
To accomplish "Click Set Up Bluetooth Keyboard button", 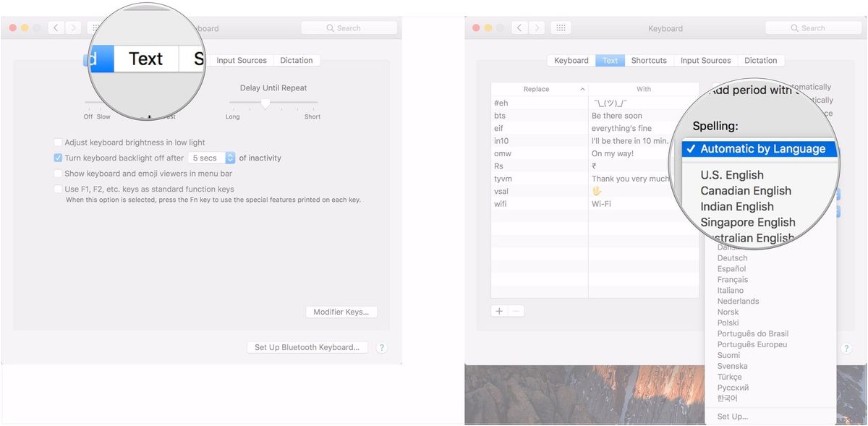I will point(307,346).
